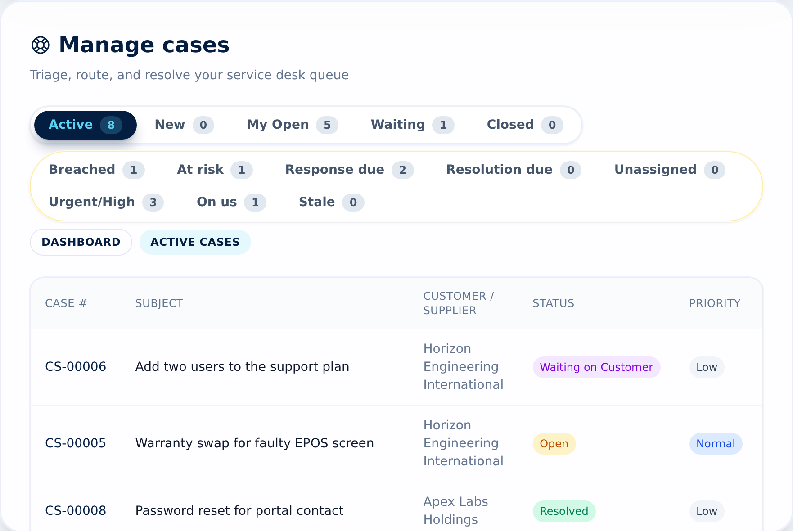Click Apex Labs Holdings customer cell
This screenshot has height=532, width=793.
click(455, 511)
